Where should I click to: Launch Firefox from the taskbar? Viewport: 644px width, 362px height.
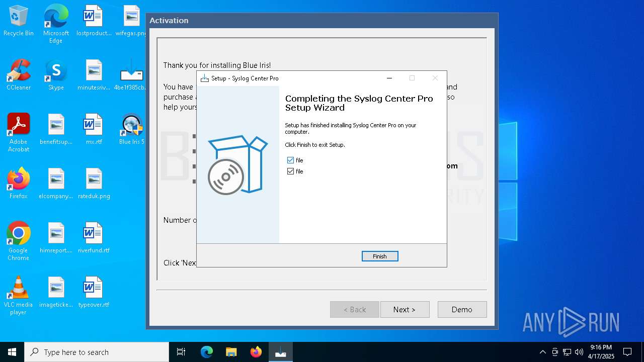click(x=256, y=352)
